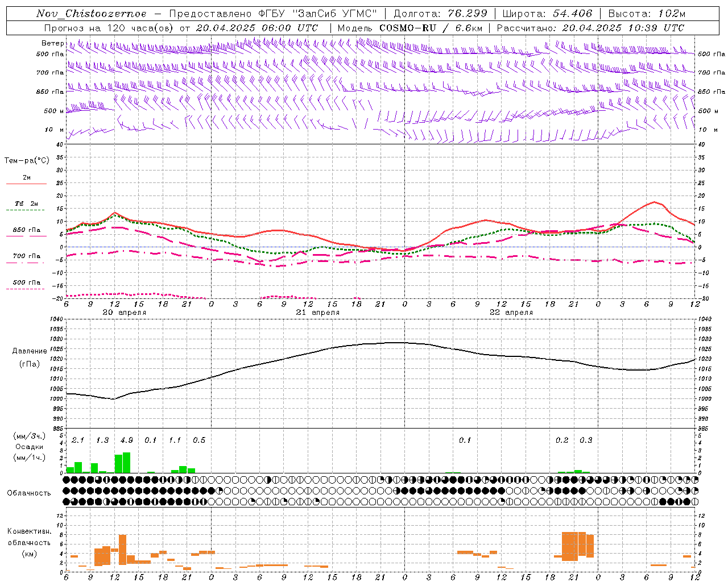Click the '(км)' unit under convective cloud
The image size is (728, 582).
point(29,554)
